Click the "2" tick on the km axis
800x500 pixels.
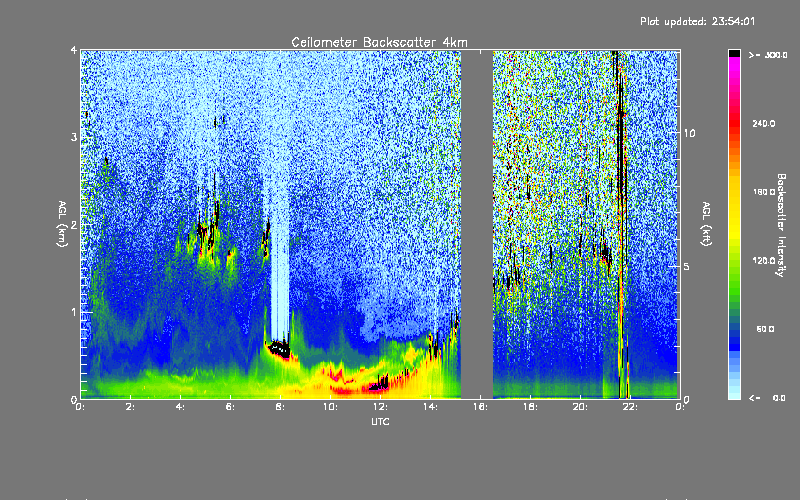point(74,224)
